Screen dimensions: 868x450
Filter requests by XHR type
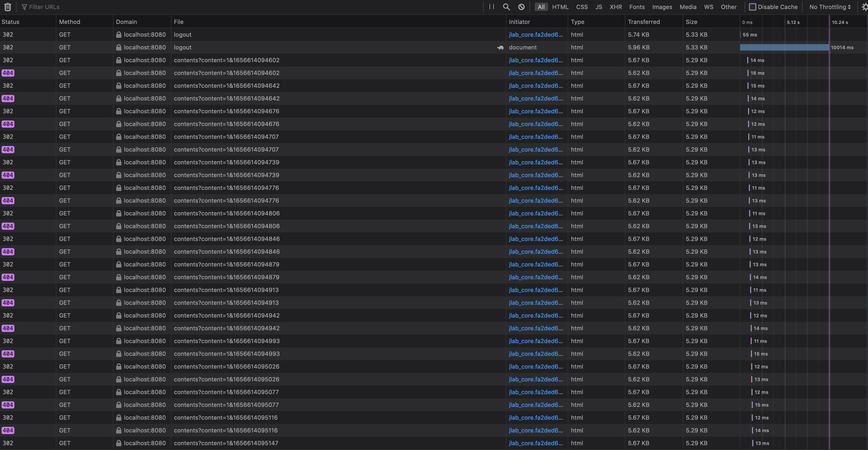tap(616, 7)
